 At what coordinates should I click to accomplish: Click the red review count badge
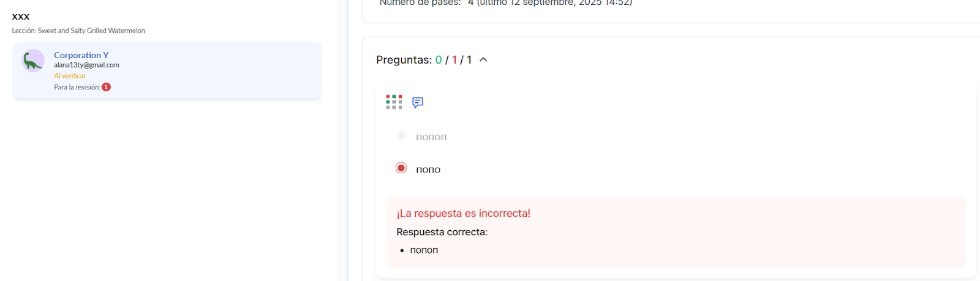point(106,87)
